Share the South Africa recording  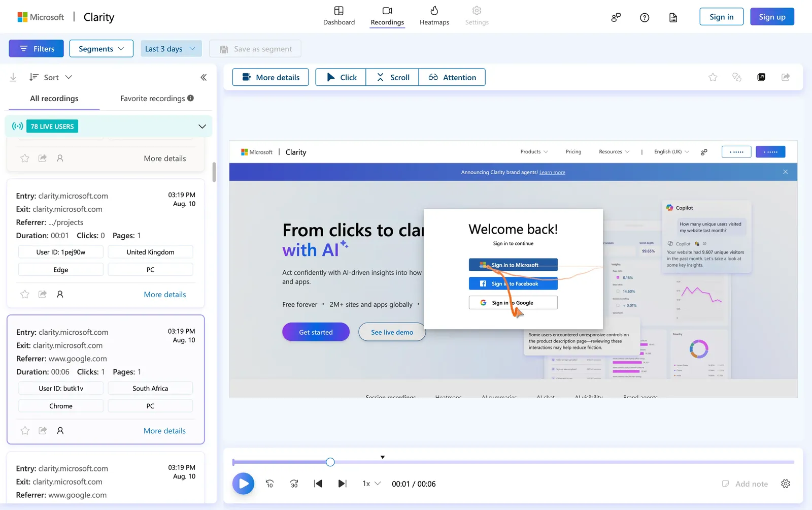click(43, 430)
